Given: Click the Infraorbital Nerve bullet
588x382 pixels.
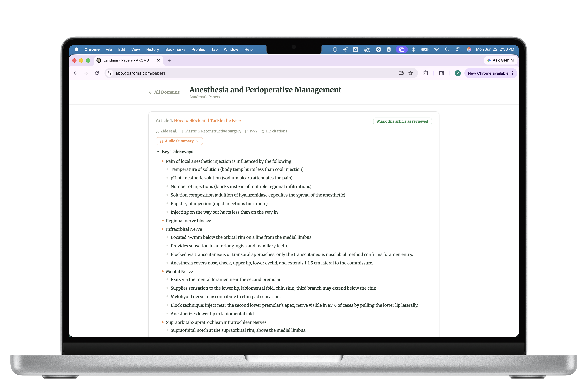Looking at the screenshot, I should (184, 229).
